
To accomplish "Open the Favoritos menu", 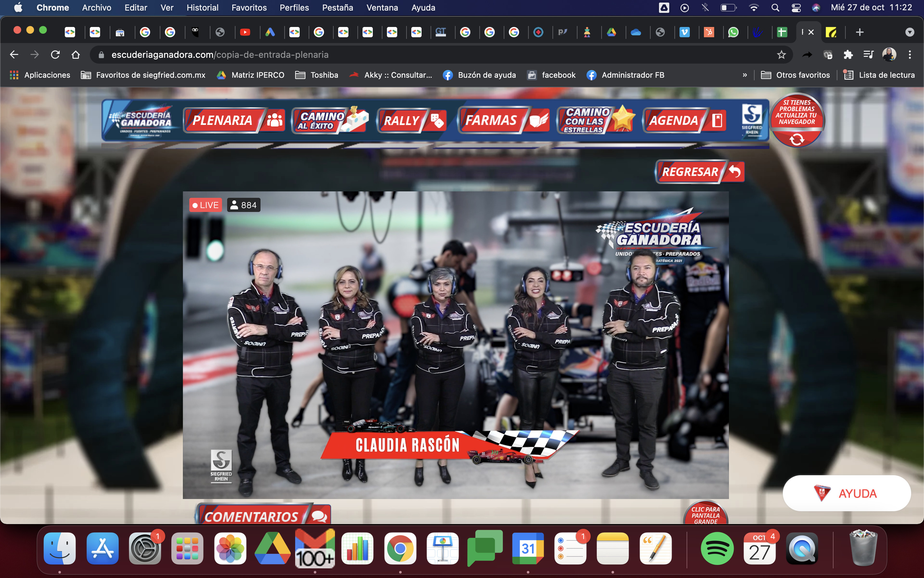I will click(x=249, y=8).
